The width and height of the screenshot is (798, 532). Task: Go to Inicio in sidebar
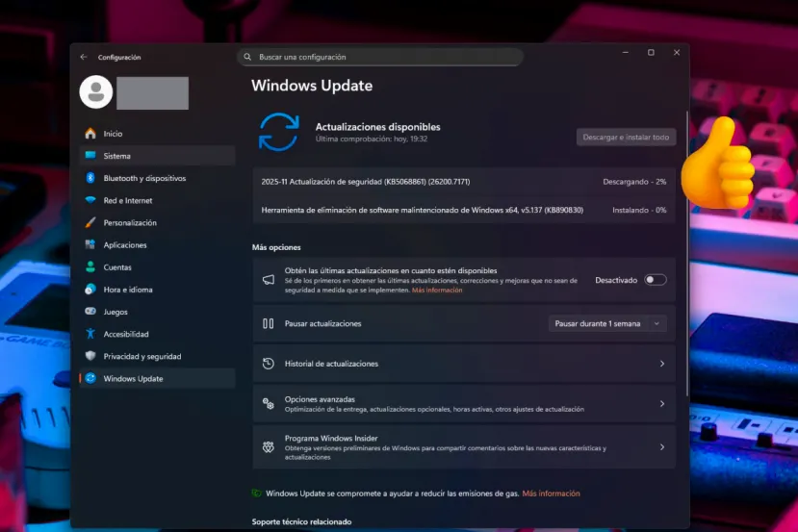click(x=157, y=134)
